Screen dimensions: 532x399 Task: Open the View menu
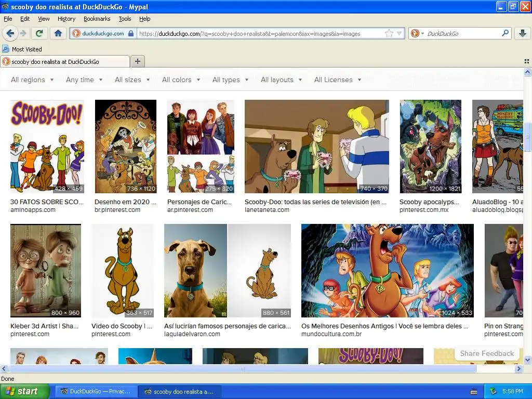pos(44,19)
